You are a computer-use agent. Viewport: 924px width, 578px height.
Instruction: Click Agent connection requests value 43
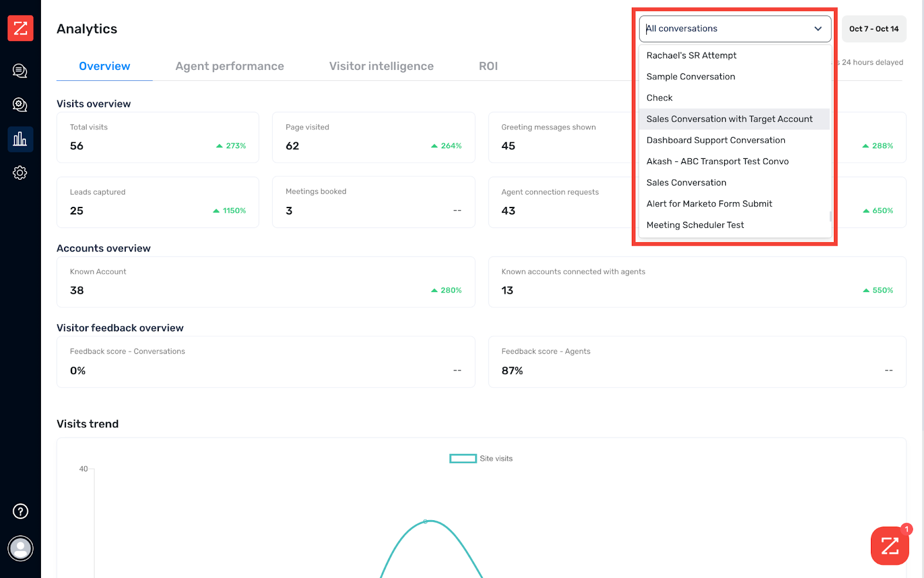[x=508, y=211]
